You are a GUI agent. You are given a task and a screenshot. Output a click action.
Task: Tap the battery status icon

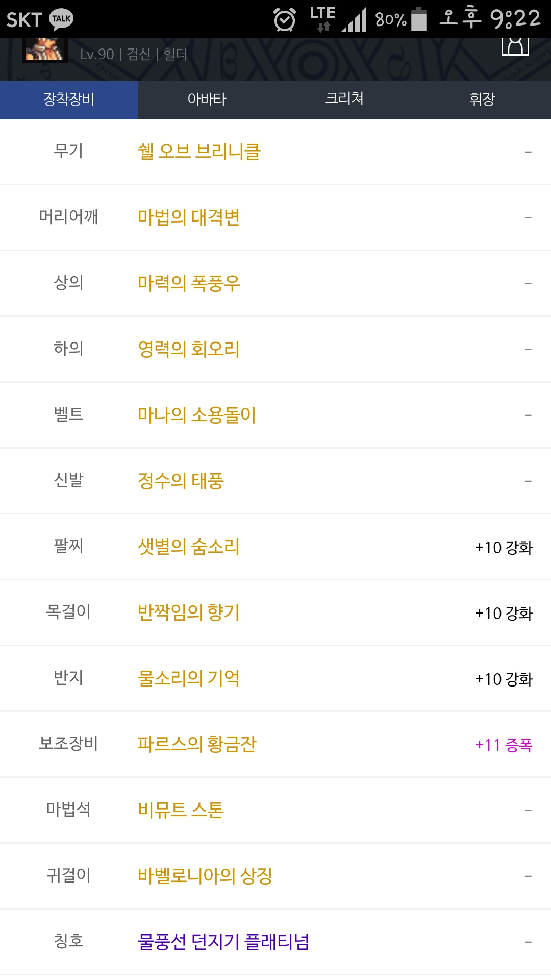[x=419, y=19]
